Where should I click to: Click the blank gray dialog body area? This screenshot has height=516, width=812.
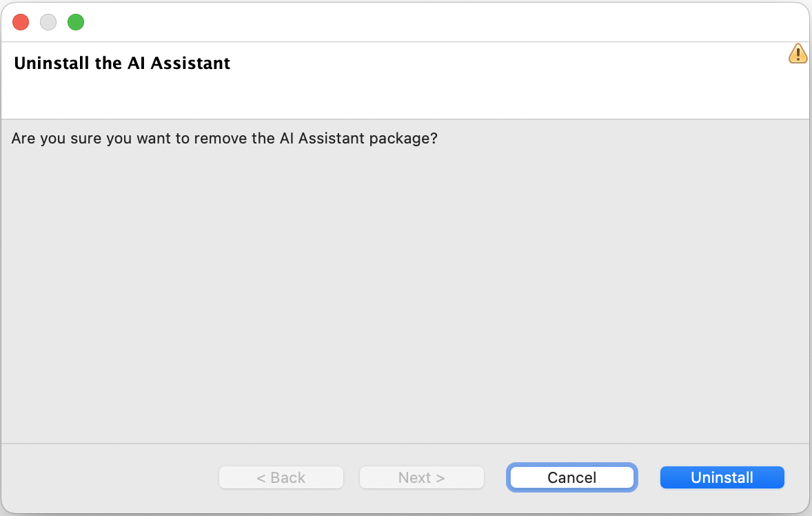405,290
